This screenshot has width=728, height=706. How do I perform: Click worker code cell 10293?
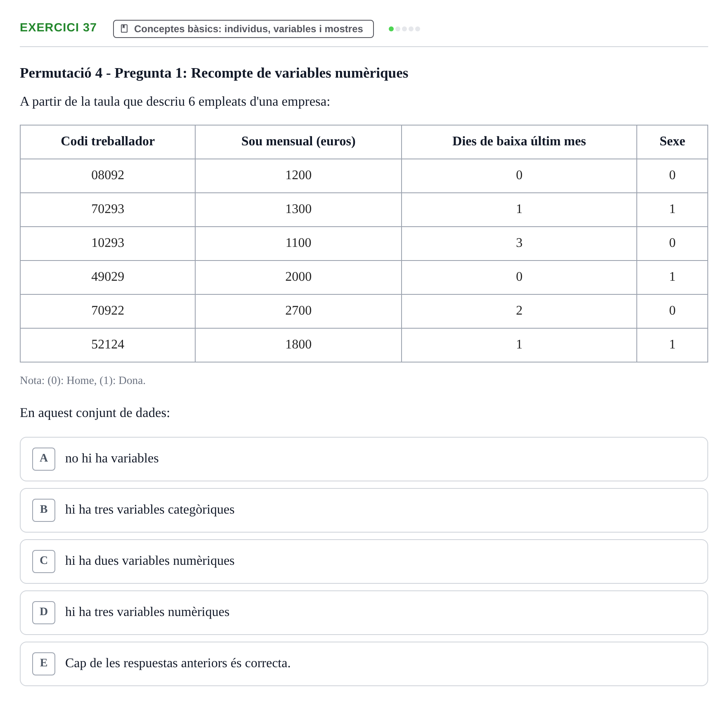point(108,243)
